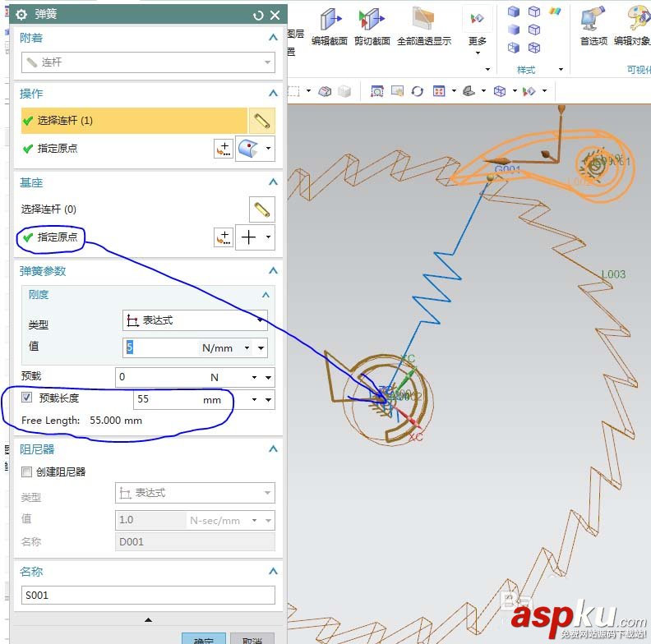Screen dimensions: 651x644
Task: Open the 附着 连杆 dropdown
Action: (x=148, y=62)
